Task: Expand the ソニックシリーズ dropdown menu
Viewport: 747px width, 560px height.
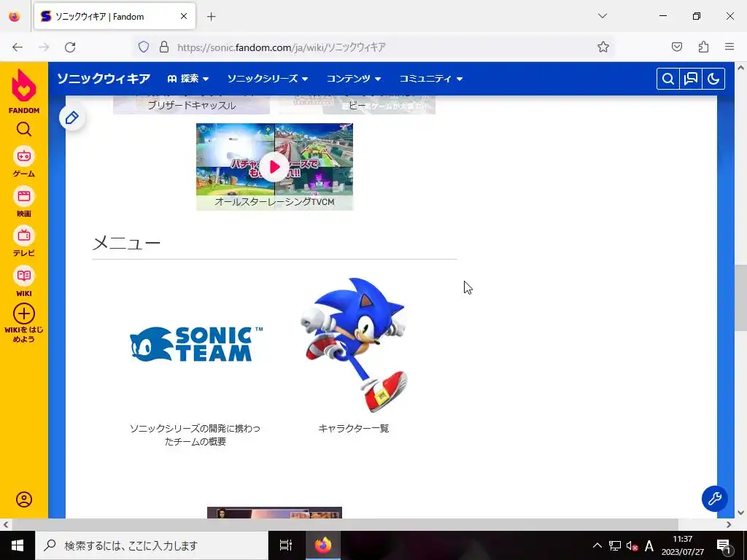Action: [x=267, y=79]
